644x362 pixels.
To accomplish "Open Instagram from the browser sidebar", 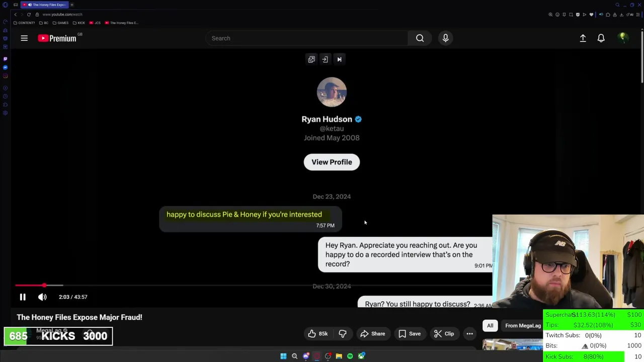I will (5, 76).
